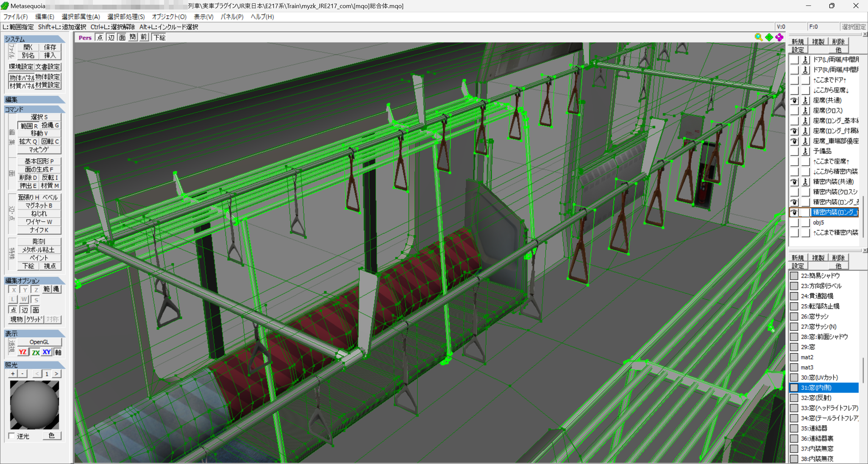
Task: Open the ファイル(F) menu
Action: click(x=16, y=17)
